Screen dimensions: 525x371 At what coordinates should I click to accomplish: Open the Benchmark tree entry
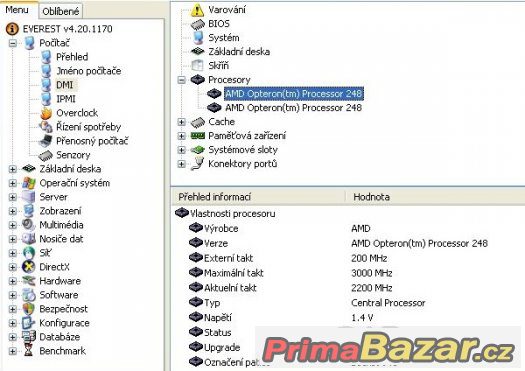[63, 351]
